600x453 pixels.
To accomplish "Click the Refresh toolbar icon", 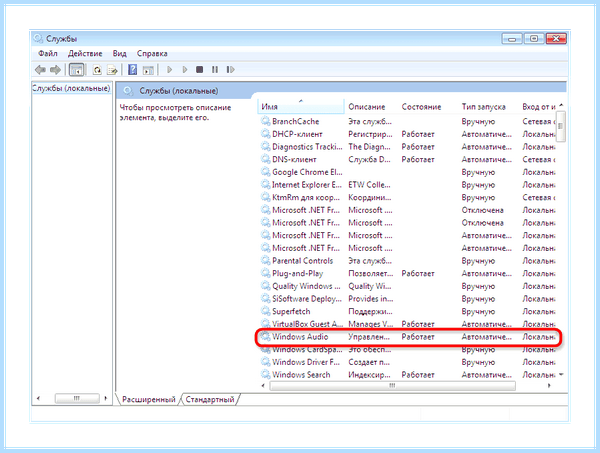I will coord(97,70).
